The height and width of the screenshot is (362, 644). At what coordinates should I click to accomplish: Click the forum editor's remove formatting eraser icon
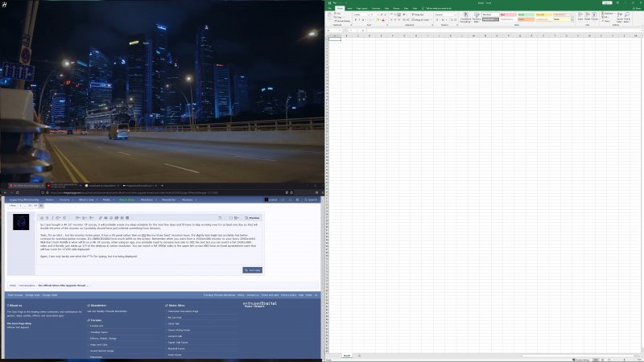(x=42, y=218)
